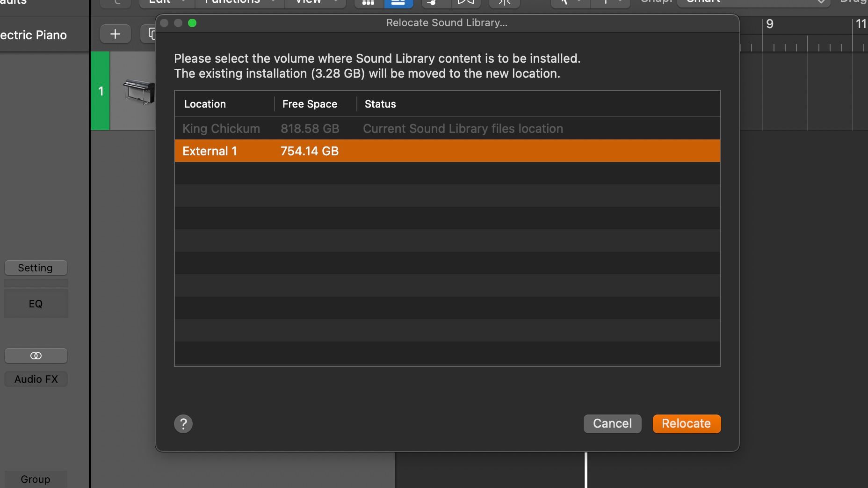Click the duplicate track icon
868x488 pixels.
152,34
